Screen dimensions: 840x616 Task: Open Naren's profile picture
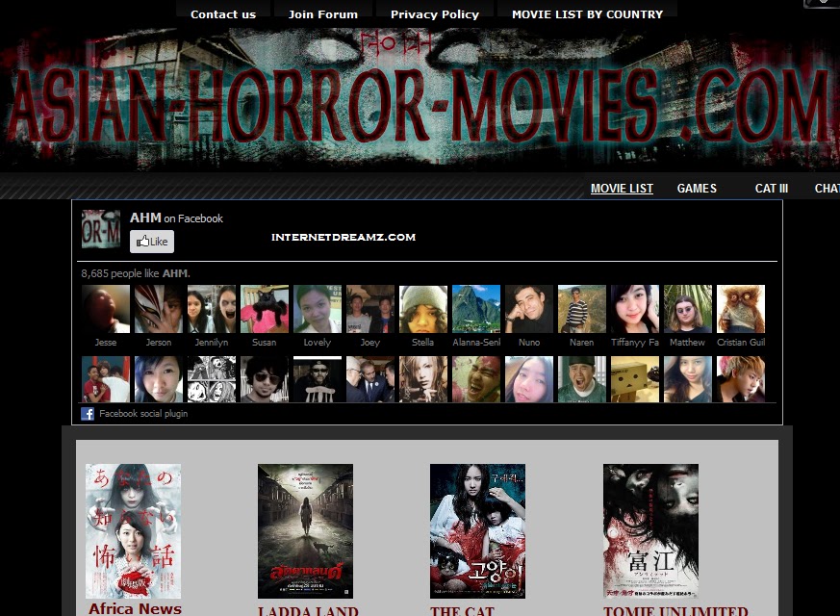click(582, 309)
